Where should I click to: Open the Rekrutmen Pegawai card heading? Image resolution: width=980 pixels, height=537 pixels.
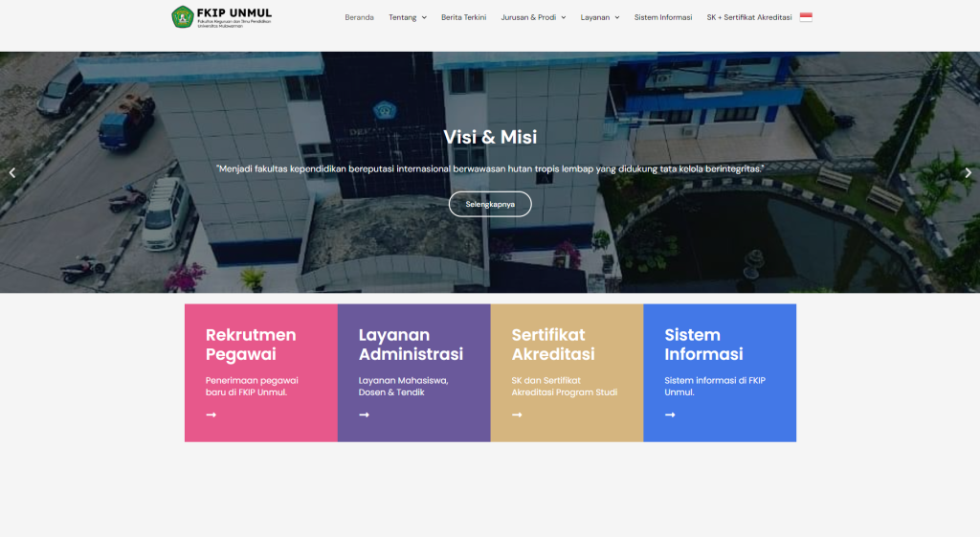point(251,345)
